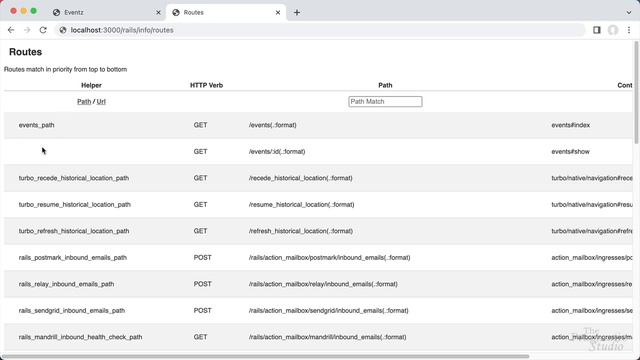Click the Helper column header
This screenshot has height=360, width=640.
tap(91, 85)
